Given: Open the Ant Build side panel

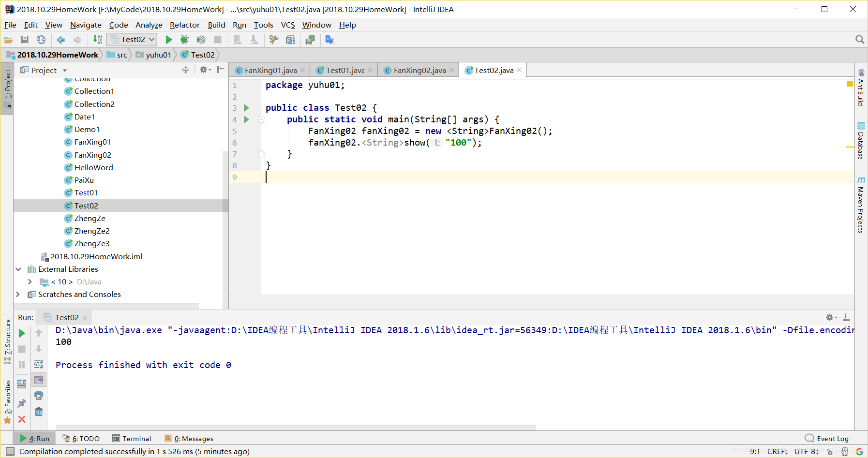Looking at the screenshot, I should tap(861, 87).
